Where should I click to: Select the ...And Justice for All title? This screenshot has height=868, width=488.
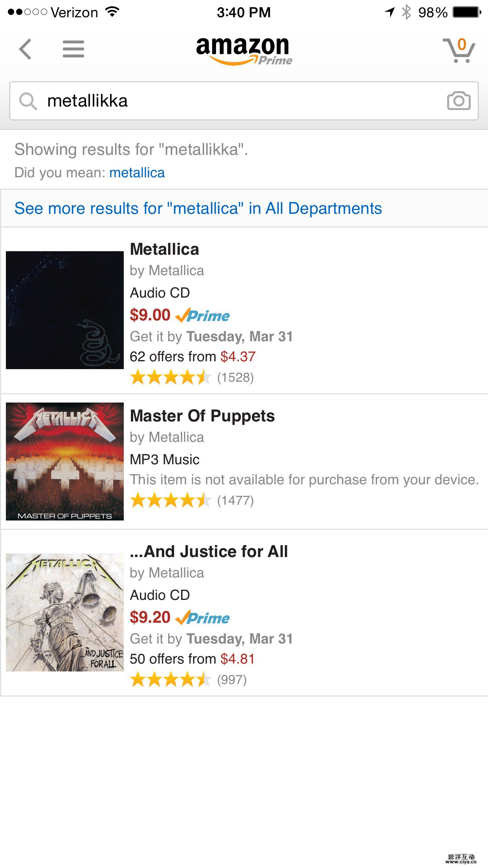209,551
